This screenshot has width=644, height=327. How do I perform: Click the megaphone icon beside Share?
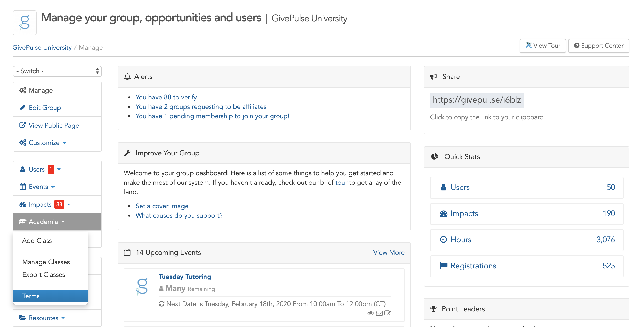[434, 77]
